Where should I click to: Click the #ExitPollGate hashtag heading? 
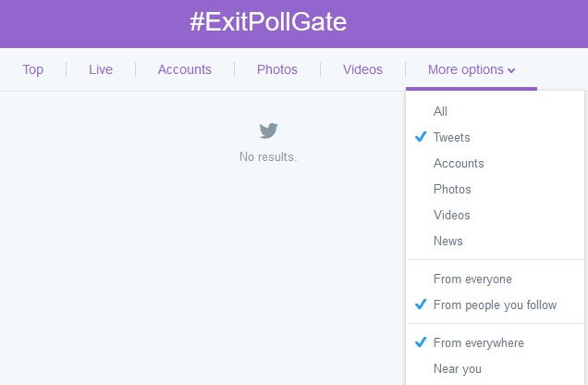268,23
